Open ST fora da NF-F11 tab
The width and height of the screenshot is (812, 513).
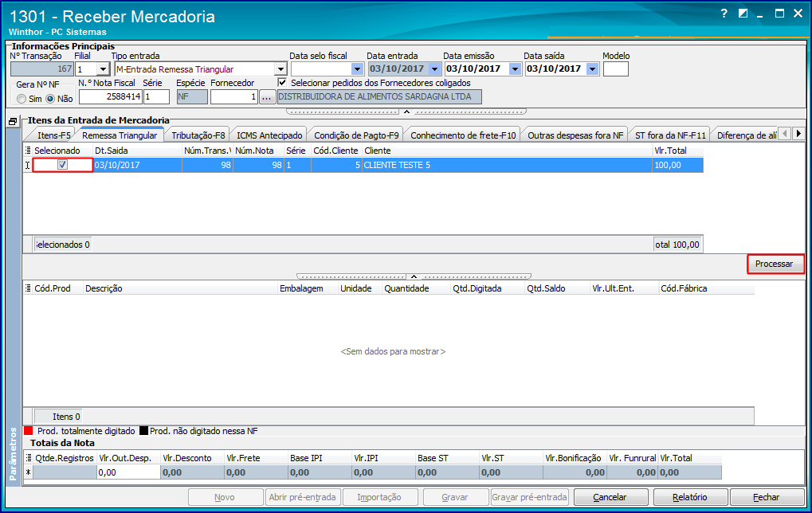[x=670, y=135]
